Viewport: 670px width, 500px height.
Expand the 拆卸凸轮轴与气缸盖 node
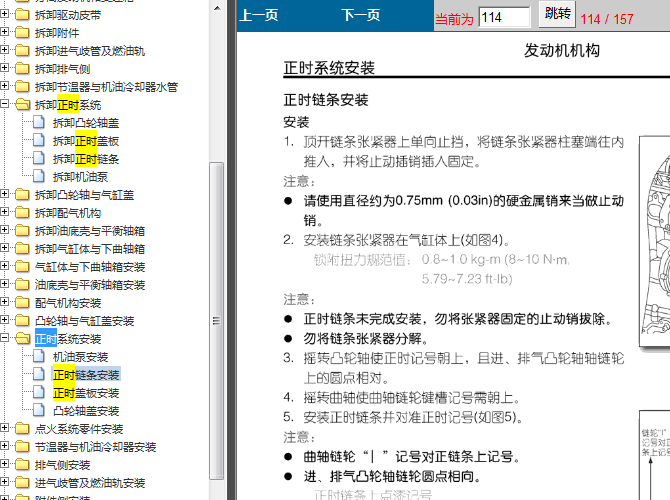4,194
